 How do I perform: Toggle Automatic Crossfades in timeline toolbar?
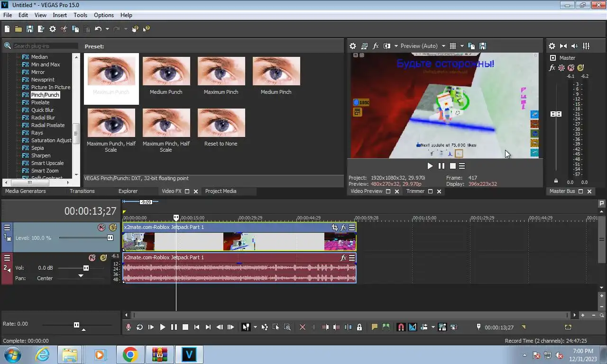(413, 327)
